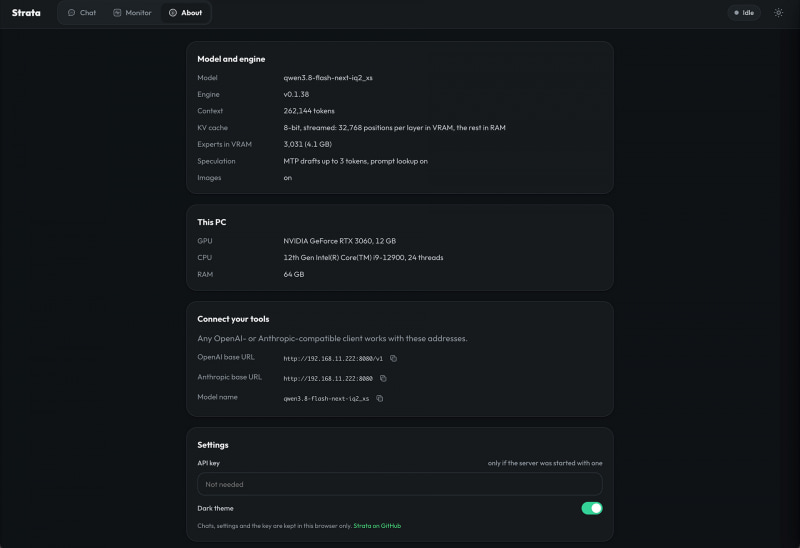The width and height of the screenshot is (800, 548).
Task: Select the About tab
Action: tap(186, 13)
